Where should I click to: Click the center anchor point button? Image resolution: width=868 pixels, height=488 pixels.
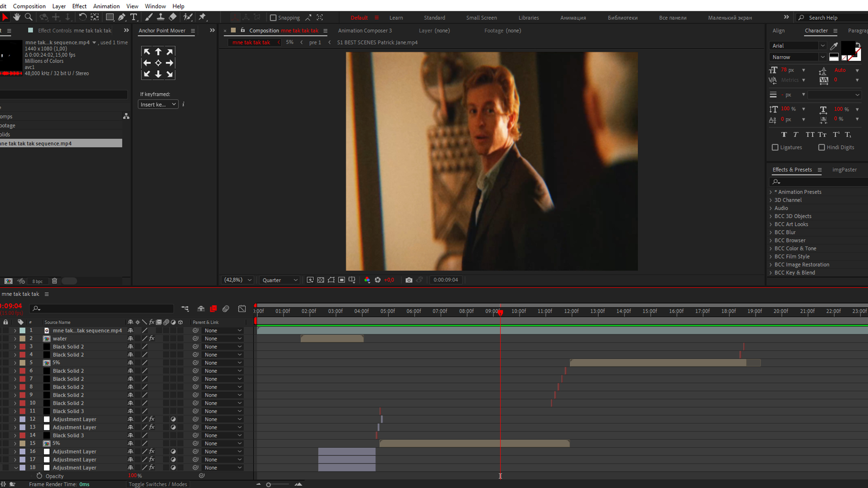click(x=158, y=63)
